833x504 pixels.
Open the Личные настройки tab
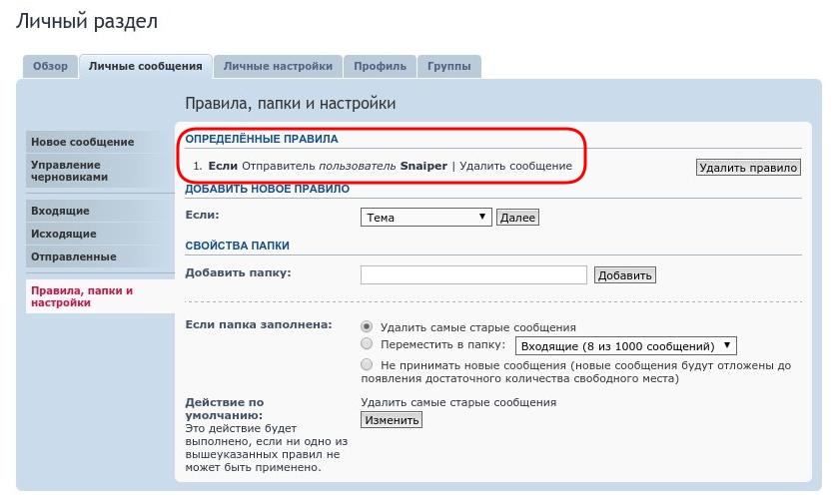(x=278, y=67)
